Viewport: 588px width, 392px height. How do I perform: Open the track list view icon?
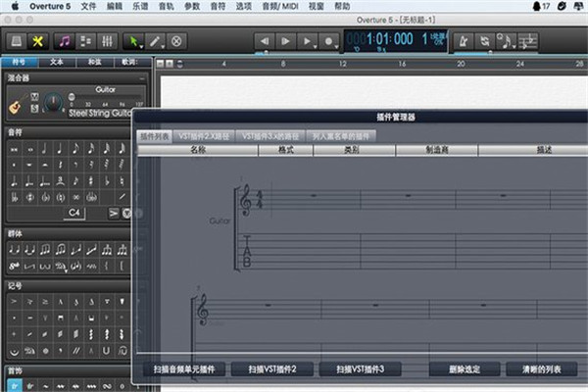tap(86, 41)
